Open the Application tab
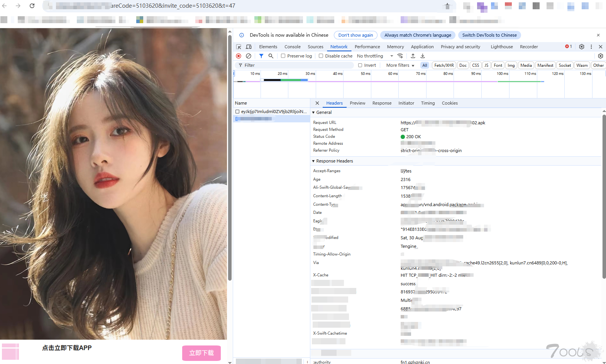The height and width of the screenshot is (364, 606). (422, 47)
